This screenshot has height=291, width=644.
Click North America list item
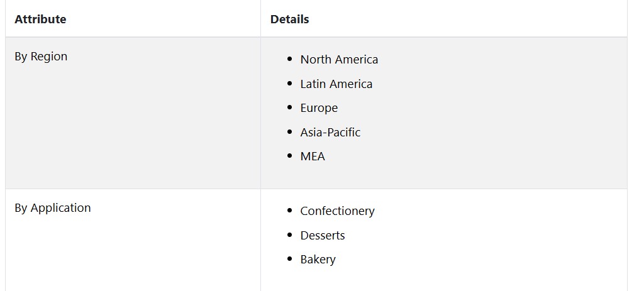[339, 60]
